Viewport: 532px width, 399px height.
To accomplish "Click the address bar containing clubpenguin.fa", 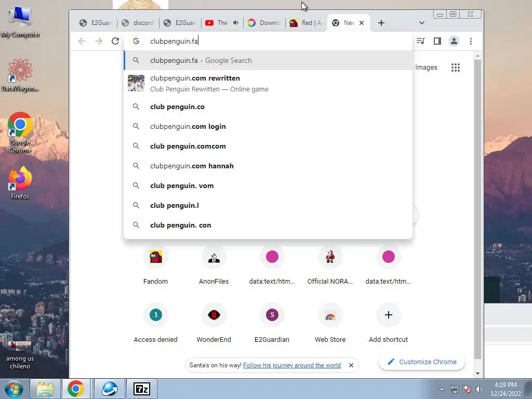I will tap(268, 41).
